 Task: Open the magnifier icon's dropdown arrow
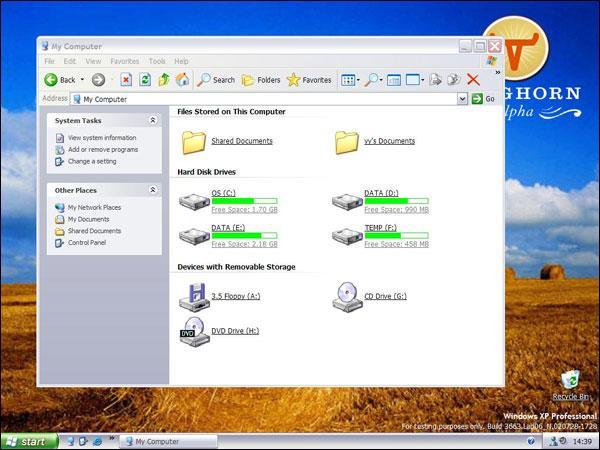click(381, 80)
